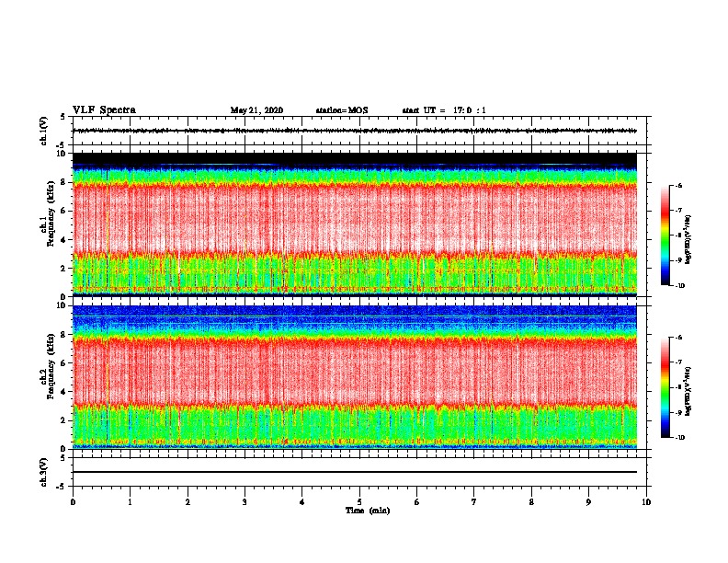Click the "VLF Spectra" plot title
This screenshot has width=728, height=563.
[104, 110]
